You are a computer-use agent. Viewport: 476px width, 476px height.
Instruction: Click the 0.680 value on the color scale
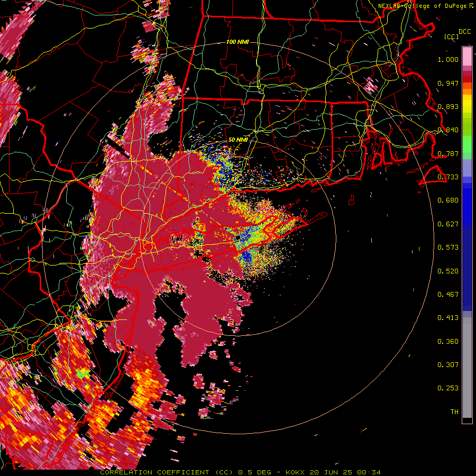point(448,200)
